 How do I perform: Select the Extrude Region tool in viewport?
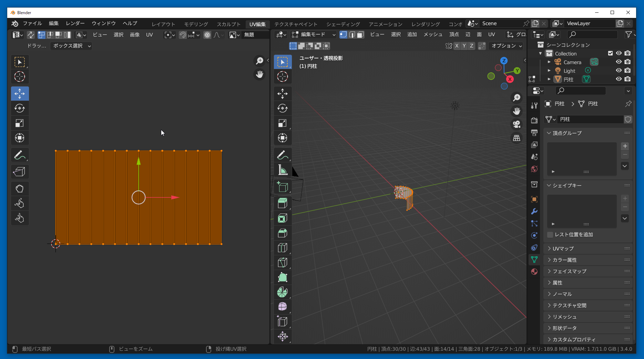point(283,204)
